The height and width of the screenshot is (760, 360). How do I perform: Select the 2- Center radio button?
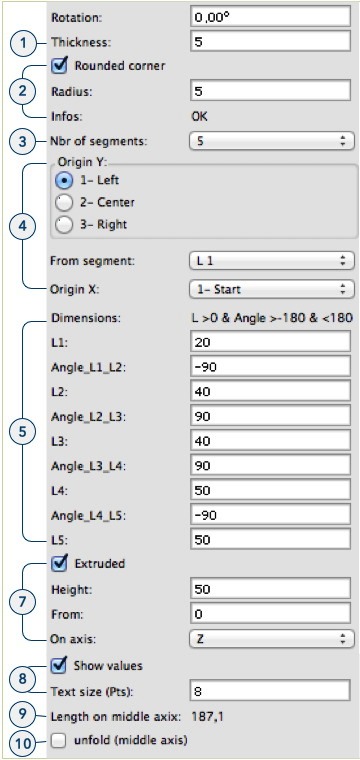coord(63,203)
